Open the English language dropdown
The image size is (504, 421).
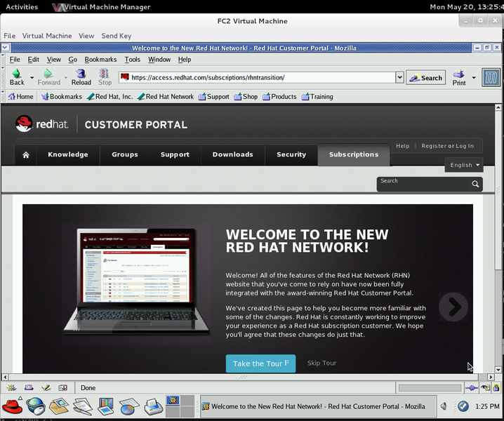point(464,165)
